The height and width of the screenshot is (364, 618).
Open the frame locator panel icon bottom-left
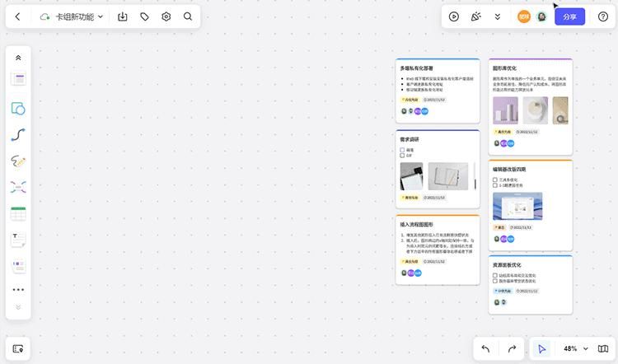pyautogui.click(x=18, y=348)
